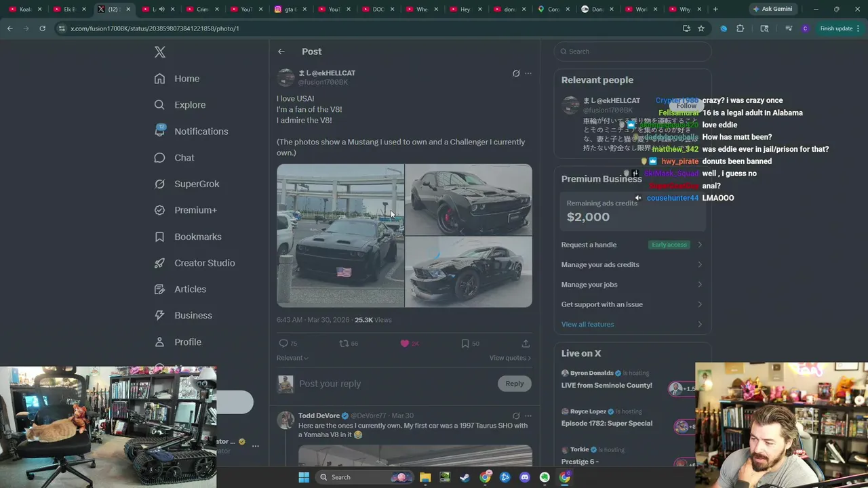The height and width of the screenshot is (488, 868).
Task: Expand Manage your ads credits row
Action: (x=632, y=264)
